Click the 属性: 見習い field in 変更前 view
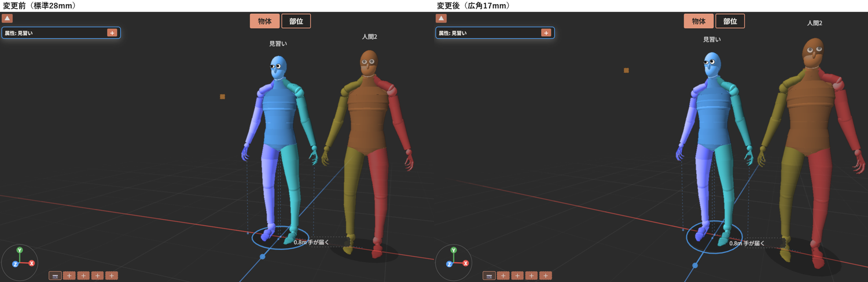Image resolution: width=868 pixels, height=282 pixels. tap(61, 33)
